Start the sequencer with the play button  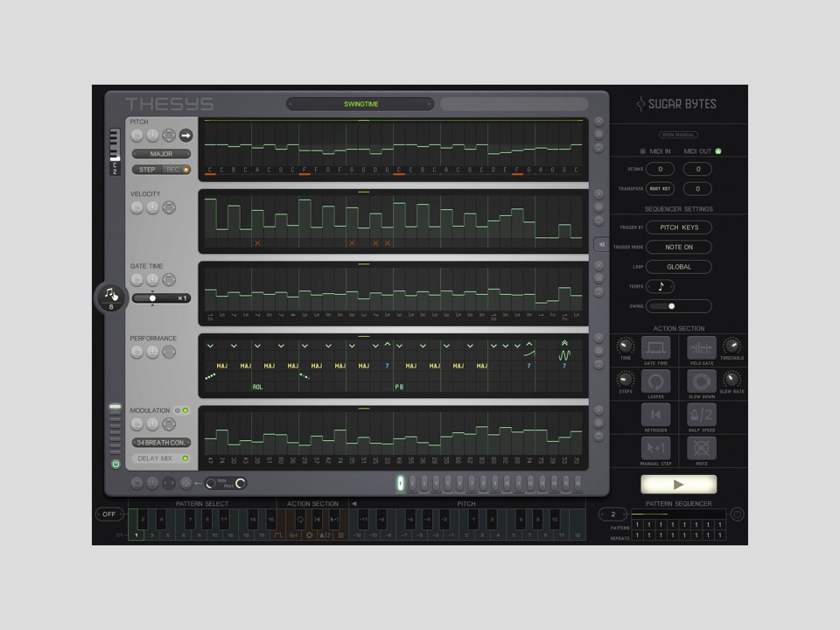pos(679,484)
